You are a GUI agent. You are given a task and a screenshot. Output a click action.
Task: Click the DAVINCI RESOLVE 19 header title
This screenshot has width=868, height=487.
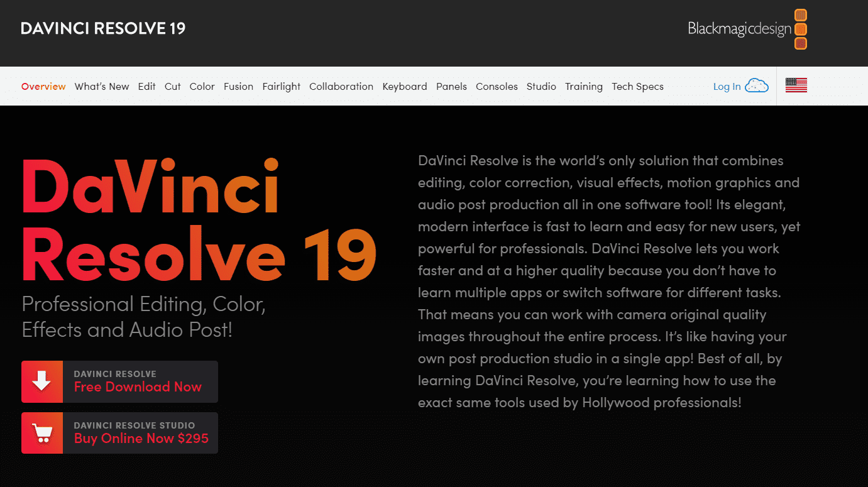pyautogui.click(x=103, y=28)
